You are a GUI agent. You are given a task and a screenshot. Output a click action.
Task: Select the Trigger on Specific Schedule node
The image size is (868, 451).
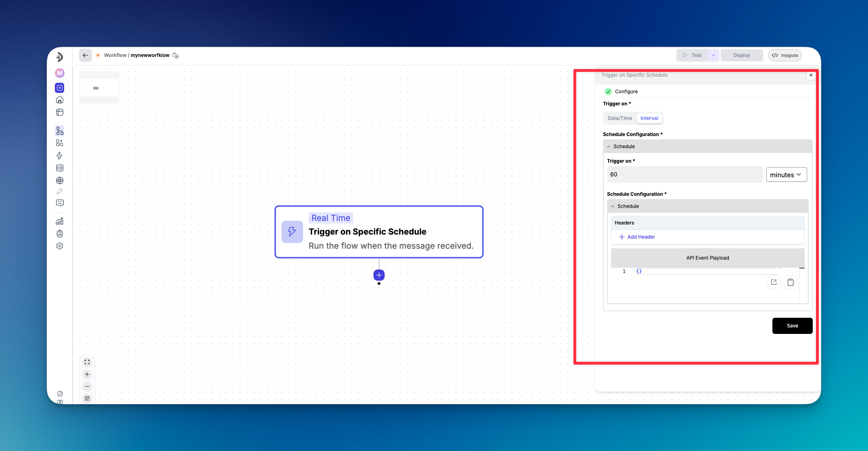[379, 232]
